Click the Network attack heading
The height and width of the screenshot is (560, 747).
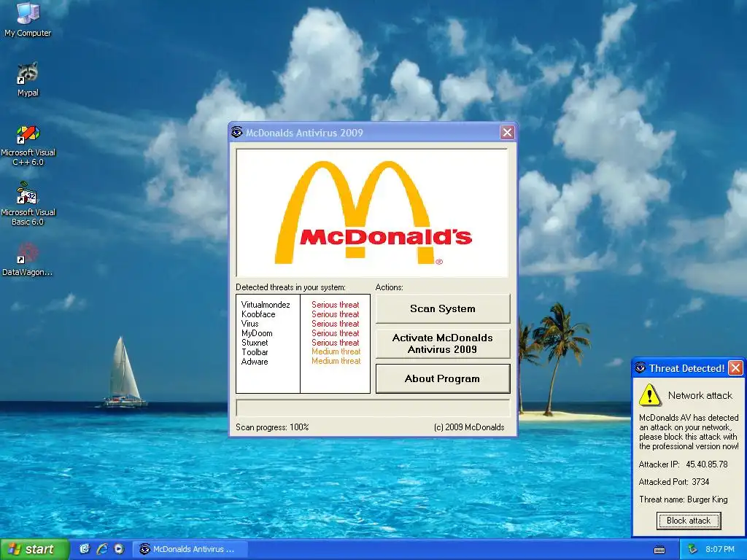[700, 395]
